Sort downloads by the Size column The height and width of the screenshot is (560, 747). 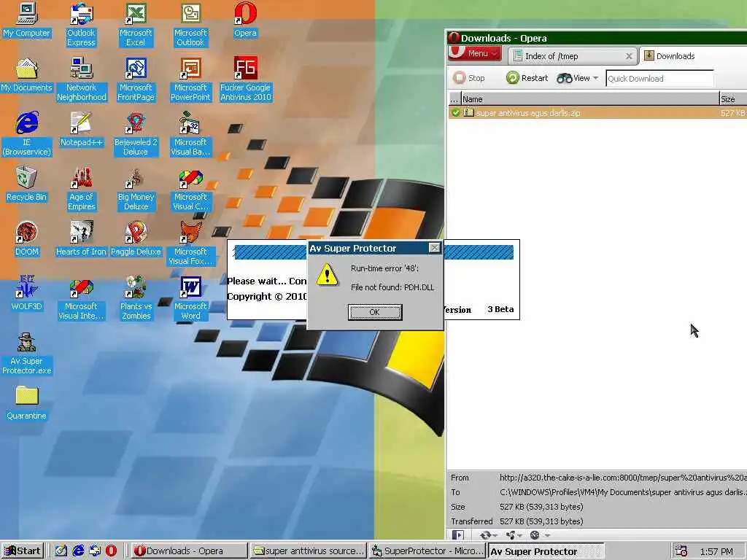[733, 99]
